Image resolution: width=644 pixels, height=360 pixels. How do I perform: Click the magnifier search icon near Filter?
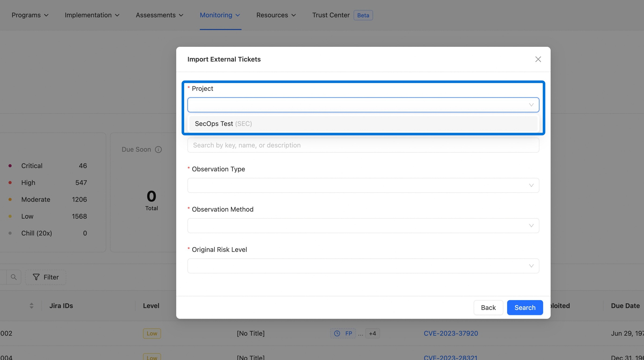click(x=14, y=277)
